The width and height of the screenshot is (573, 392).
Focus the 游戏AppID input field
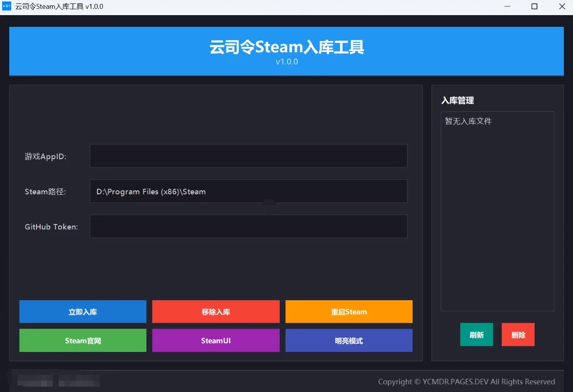[248, 156]
